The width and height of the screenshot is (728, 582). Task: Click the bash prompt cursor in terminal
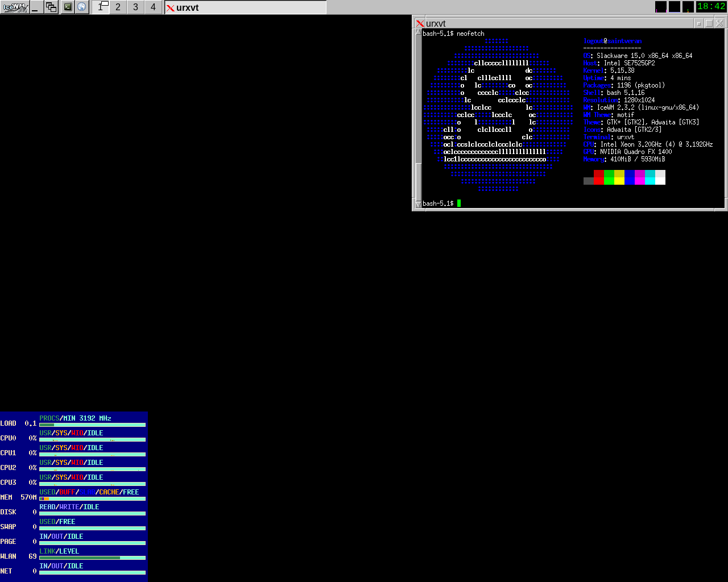click(459, 203)
